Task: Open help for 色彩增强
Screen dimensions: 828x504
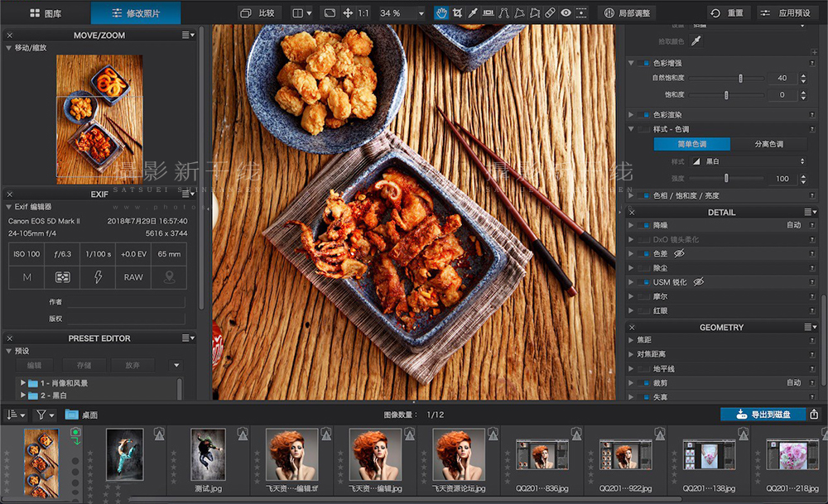Action: [812, 63]
